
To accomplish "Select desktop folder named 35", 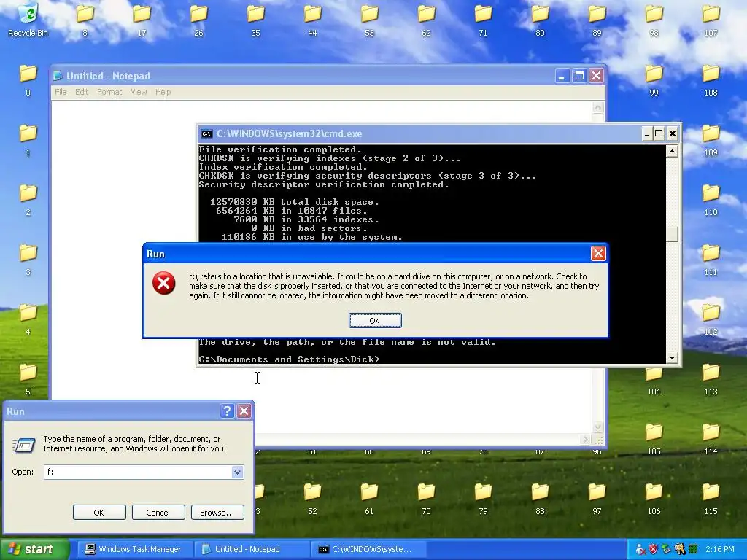I will (x=255, y=20).
